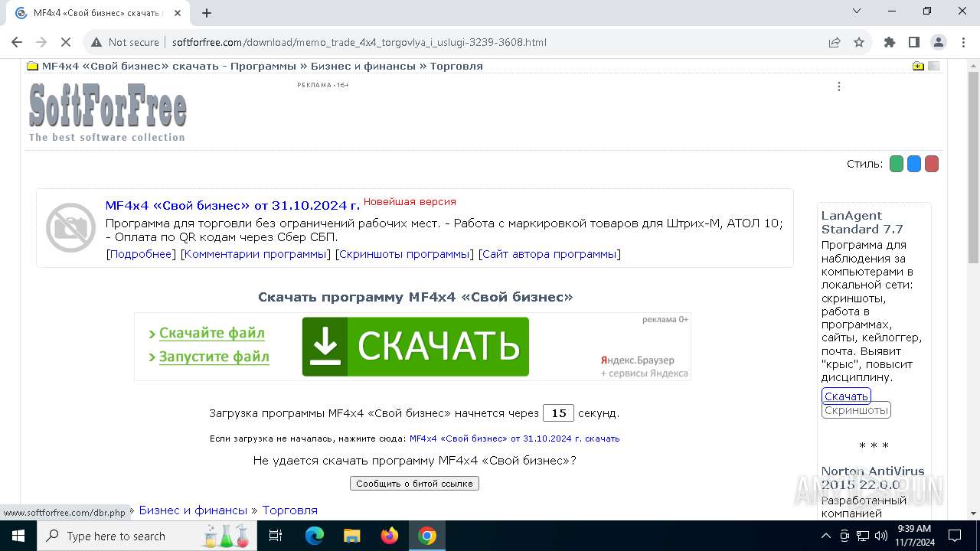Open Торговля bottom breadcrumb link

289,510
